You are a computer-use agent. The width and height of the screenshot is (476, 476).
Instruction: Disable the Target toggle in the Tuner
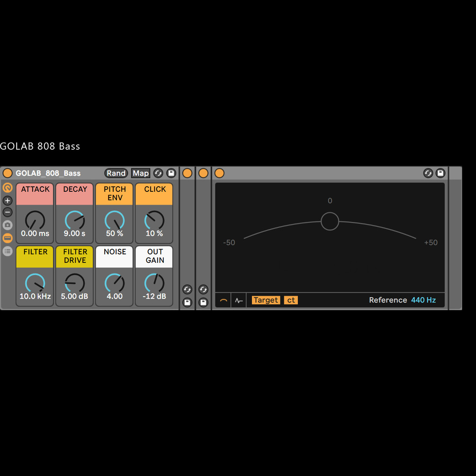[x=266, y=300]
